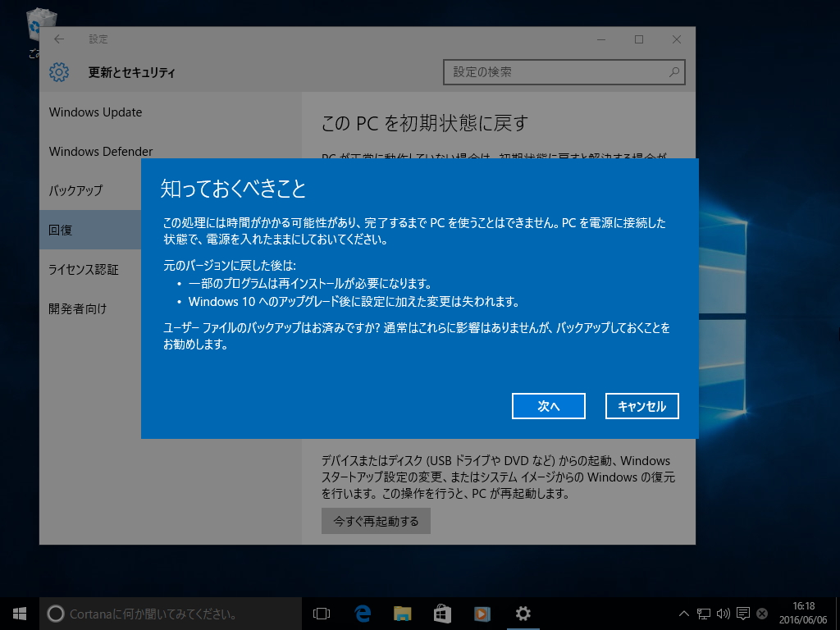
Task: Open Task View on the taskbar
Action: [321, 613]
